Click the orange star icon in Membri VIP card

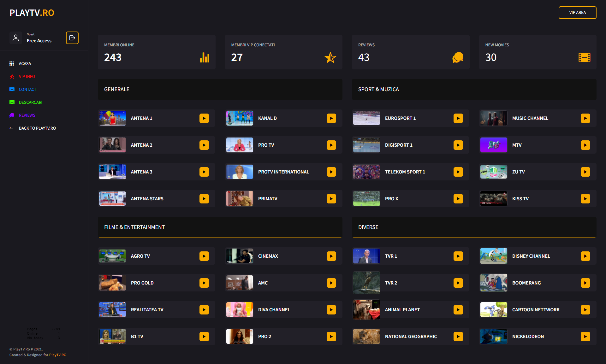point(330,57)
